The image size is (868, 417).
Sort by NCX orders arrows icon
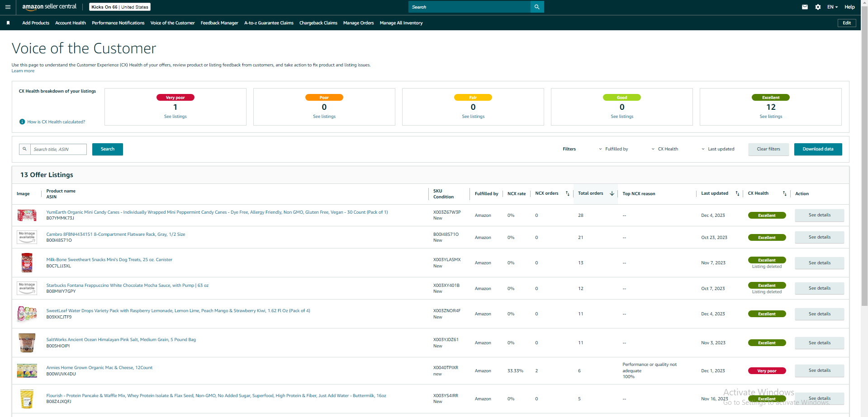(x=567, y=193)
